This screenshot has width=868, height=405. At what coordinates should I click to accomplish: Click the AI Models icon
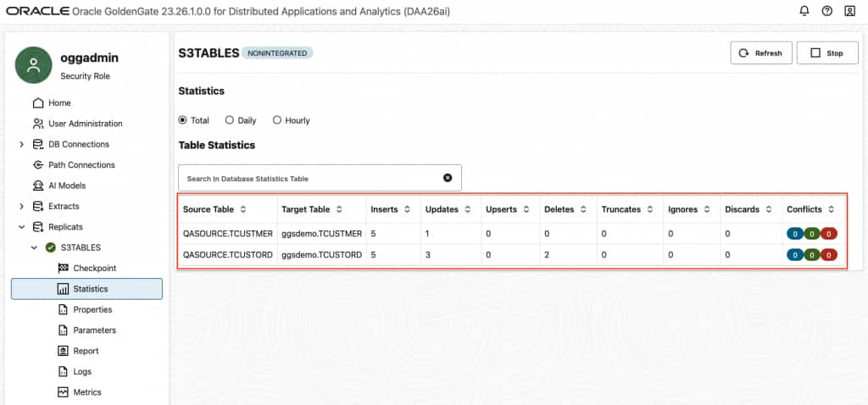point(38,186)
